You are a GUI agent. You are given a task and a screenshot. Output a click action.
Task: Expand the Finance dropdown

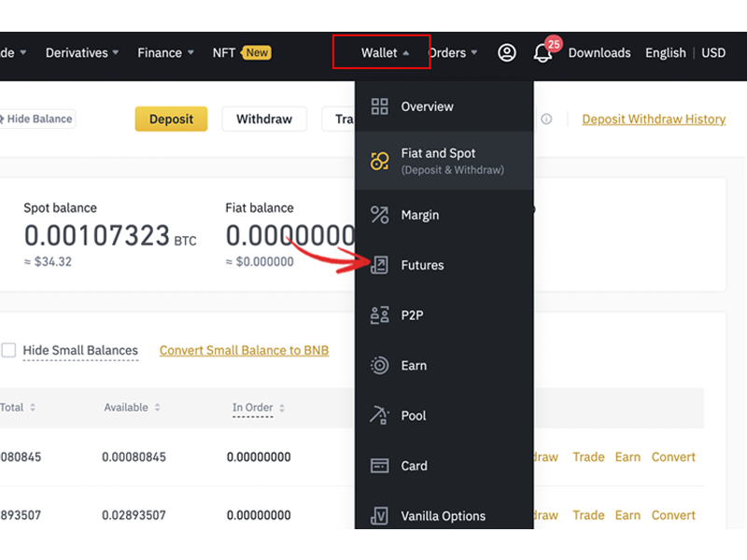coord(165,52)
